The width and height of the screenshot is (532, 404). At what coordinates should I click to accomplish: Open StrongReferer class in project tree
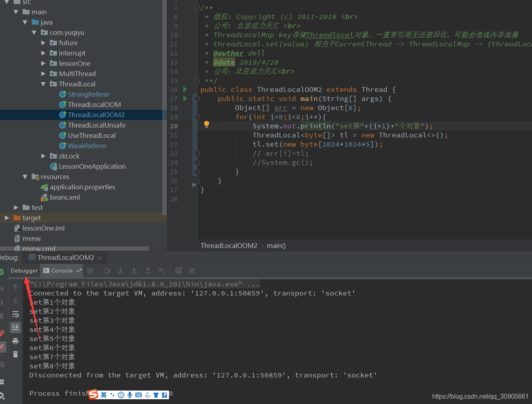pos(89,94)
